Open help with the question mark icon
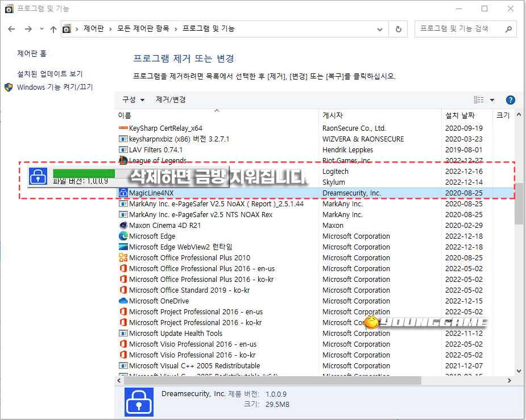The image size is (526, 420). [510, 99]
